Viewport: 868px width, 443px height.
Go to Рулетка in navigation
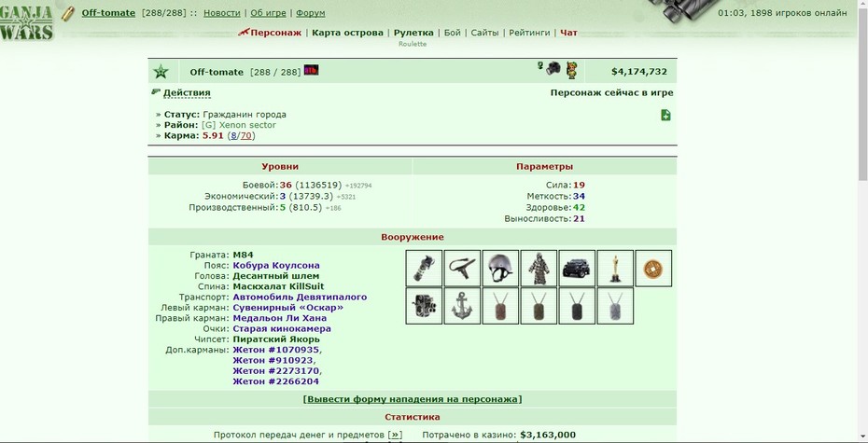(413, 33)
